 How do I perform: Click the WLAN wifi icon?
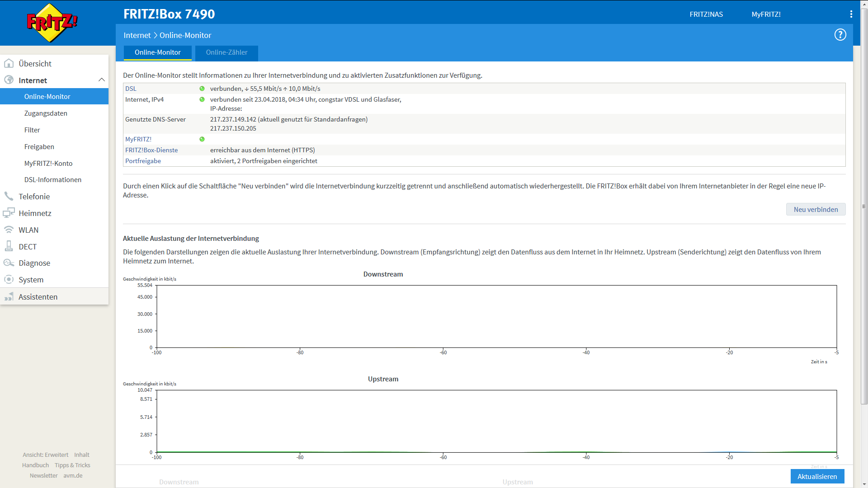click(9, 230)
